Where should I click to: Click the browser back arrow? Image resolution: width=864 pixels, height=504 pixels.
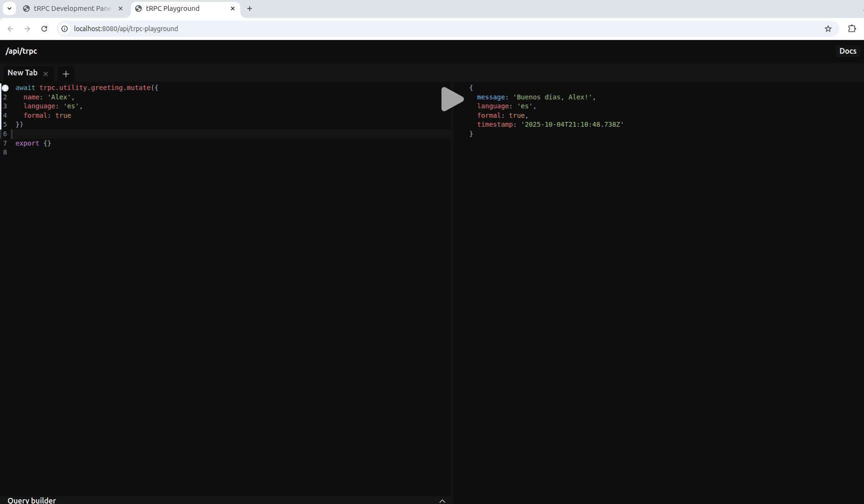click(10, 29)
